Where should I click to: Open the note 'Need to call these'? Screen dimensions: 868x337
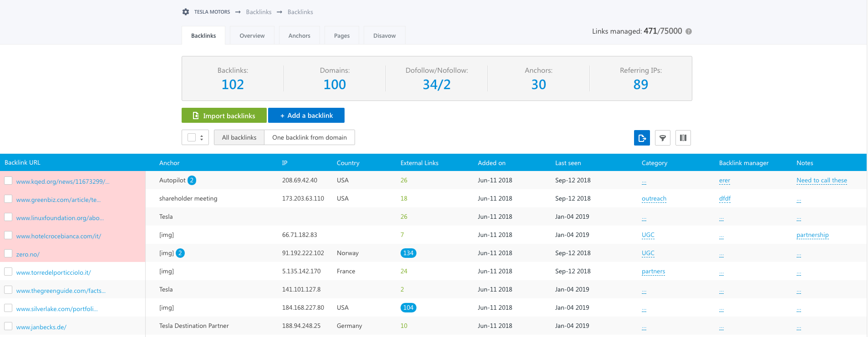coord(822,180)
